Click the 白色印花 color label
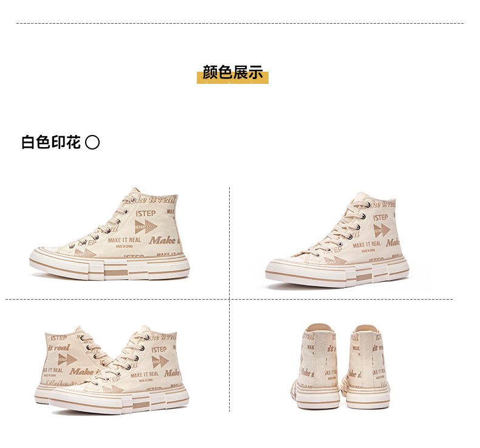Screen dimensions: 480x448 pyautogui.click(x=50, y=142)
